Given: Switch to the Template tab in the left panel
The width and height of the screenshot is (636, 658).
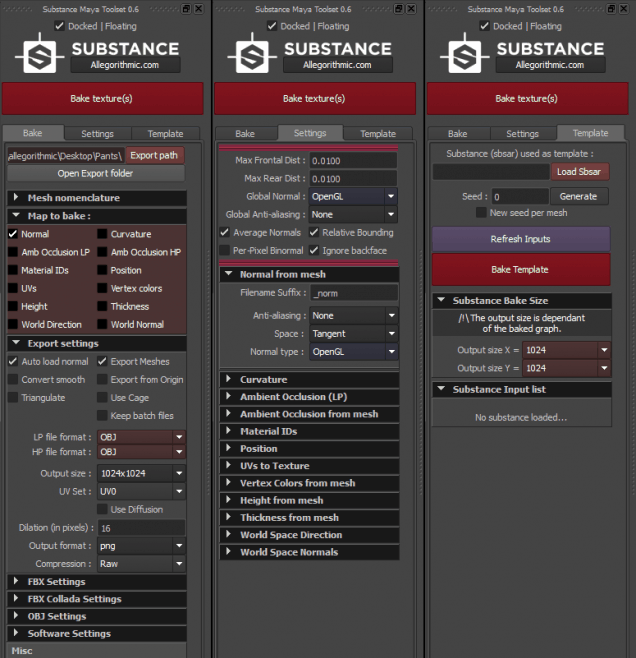Looking at the screenshot, I should [x=165, y=133].
